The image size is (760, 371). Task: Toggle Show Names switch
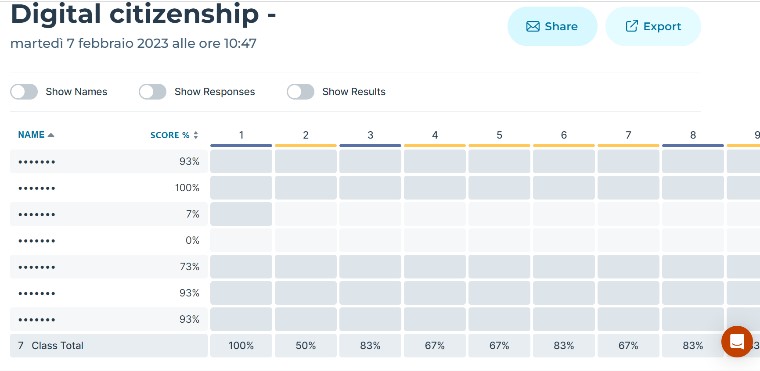24,92
